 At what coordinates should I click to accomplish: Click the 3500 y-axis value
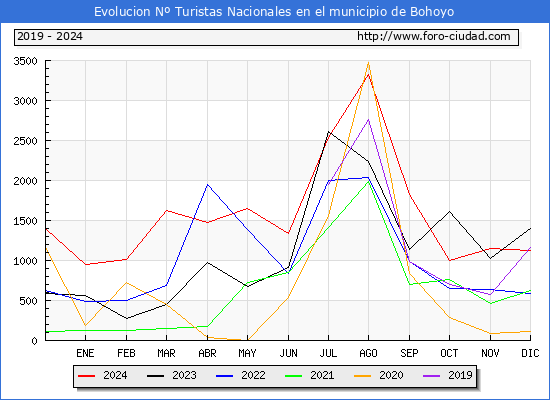point(25,61)
